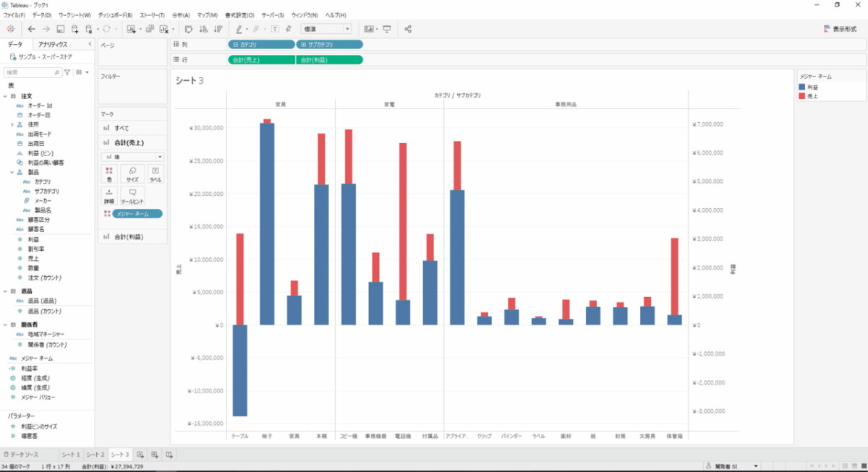The image size is (868, 472).
Task: Open presentation mode from the toolbar
Action: (387, 29)
